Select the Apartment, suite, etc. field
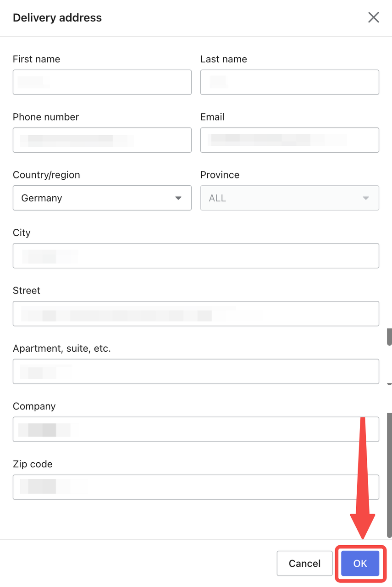Screen dimensions: 392x587 (196, 371)
